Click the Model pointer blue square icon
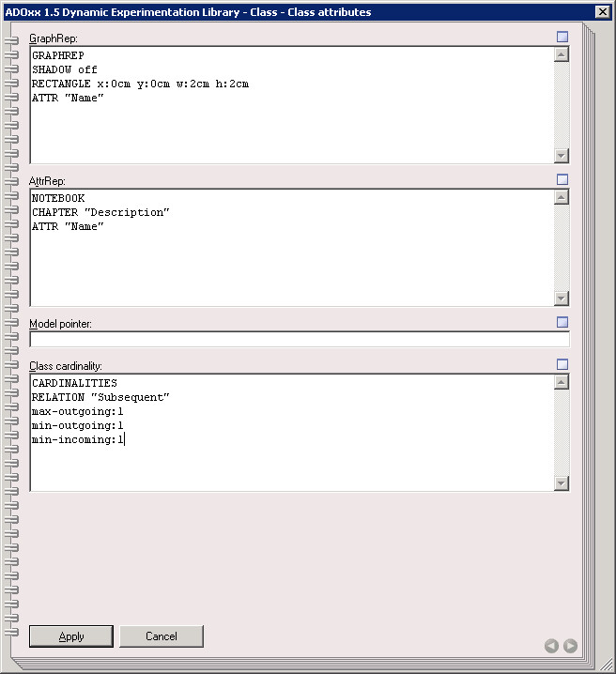 pos(562,322)
